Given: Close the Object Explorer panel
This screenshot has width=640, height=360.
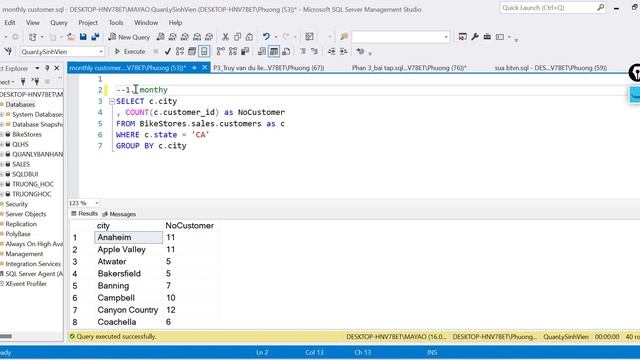Looking at the screenshot, I should click(x=57, y=68).
